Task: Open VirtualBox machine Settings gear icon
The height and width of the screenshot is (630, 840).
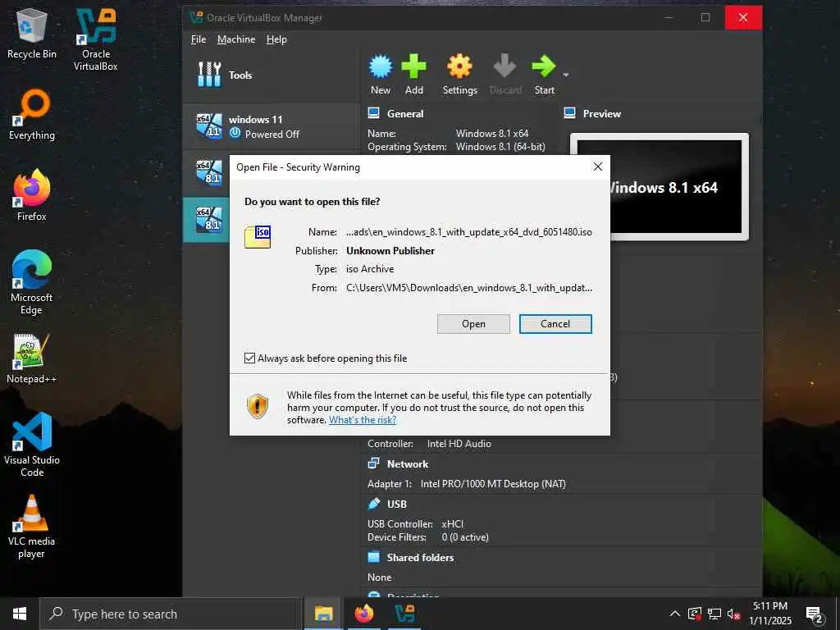Action: coord(459,66)
